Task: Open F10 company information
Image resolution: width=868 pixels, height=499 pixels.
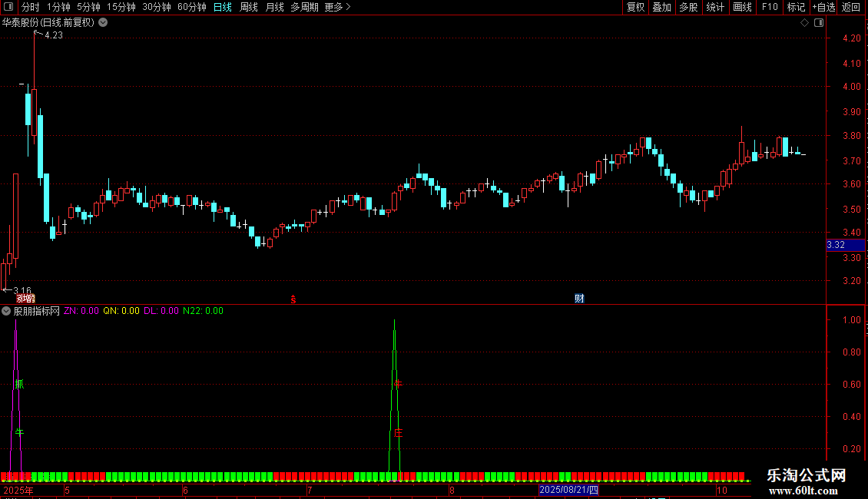Action: [770, 7]
